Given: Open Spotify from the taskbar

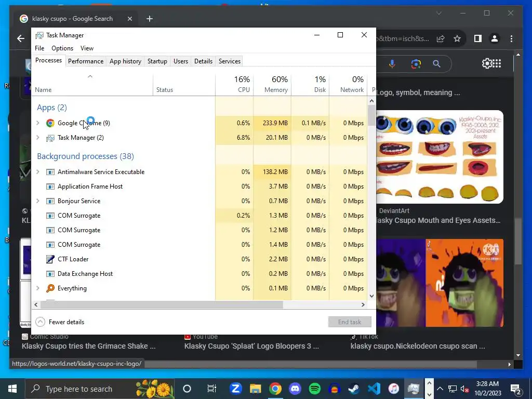Looking at the screenshot, I should click(x=315, y=389).
